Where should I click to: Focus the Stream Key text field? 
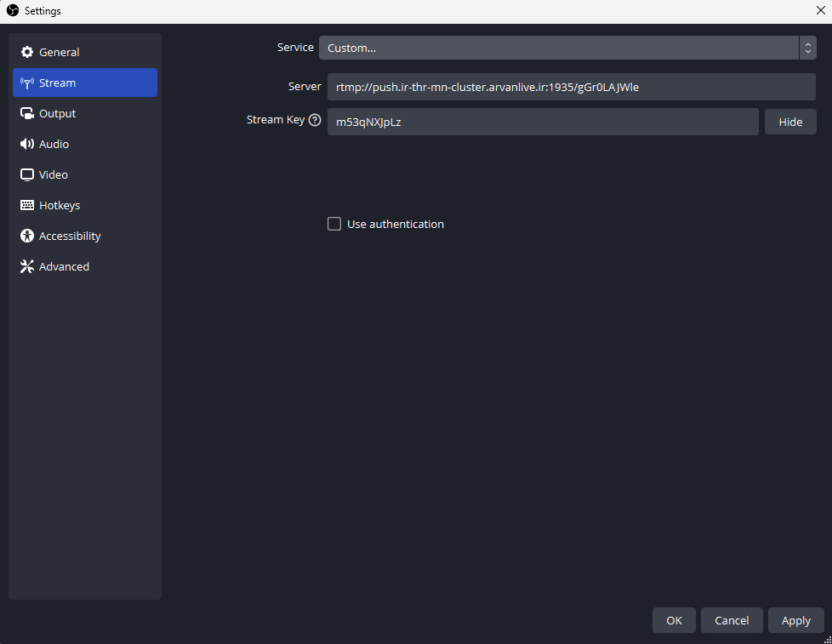pyautogui.click(x=542, y=122)
